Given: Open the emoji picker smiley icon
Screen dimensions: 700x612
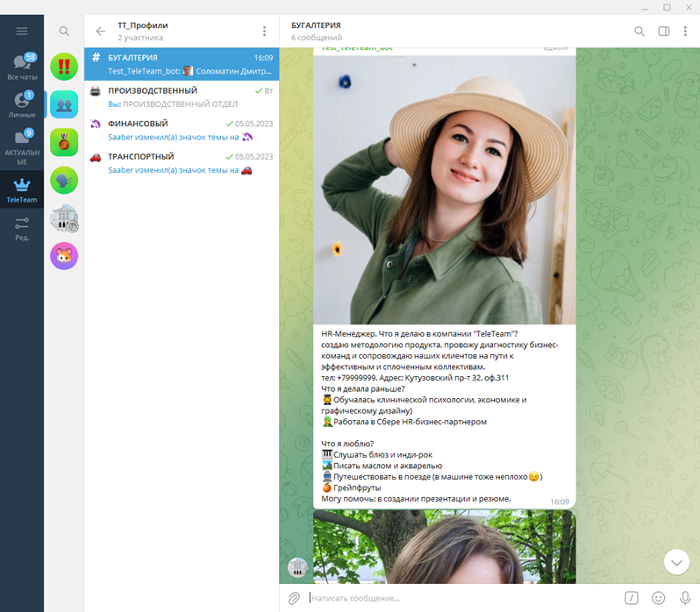Looking at the screenshot, I should (x=658, y=598).
